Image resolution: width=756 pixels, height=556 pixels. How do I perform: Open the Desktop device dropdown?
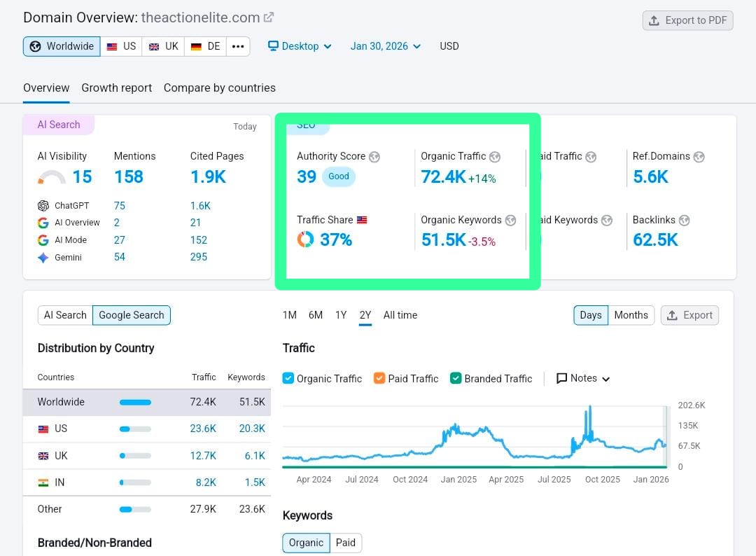click(x=300, y=46)
